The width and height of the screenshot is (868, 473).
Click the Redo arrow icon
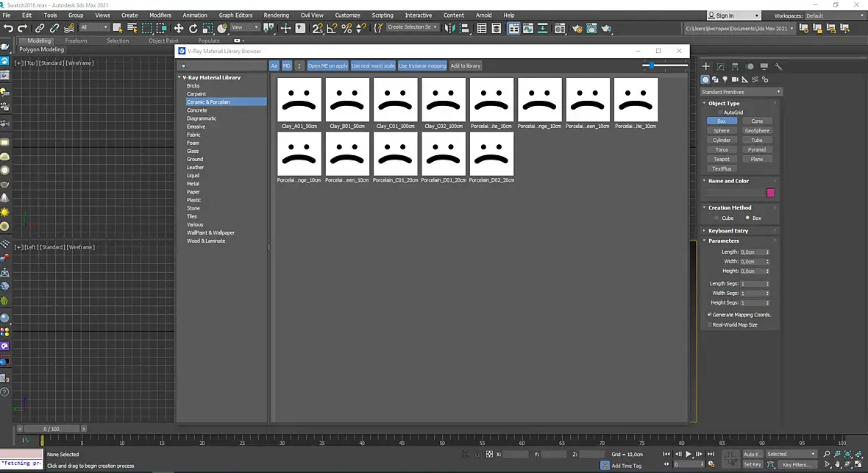23,28
